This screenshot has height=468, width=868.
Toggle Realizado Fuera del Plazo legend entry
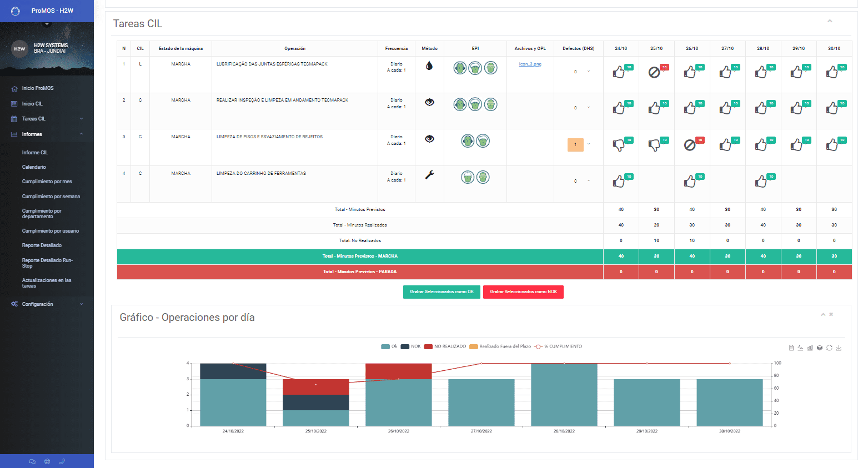[x=500, y=346]
